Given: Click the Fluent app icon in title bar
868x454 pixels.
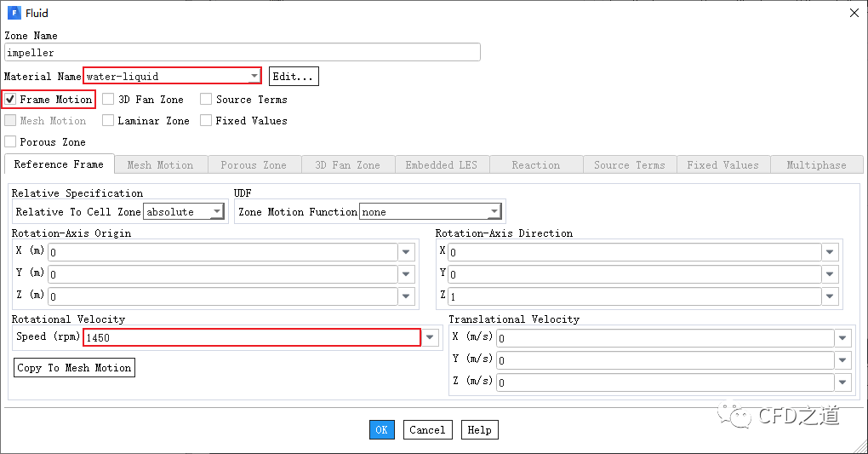Looking at the screenshot, I should click(13, 13).
